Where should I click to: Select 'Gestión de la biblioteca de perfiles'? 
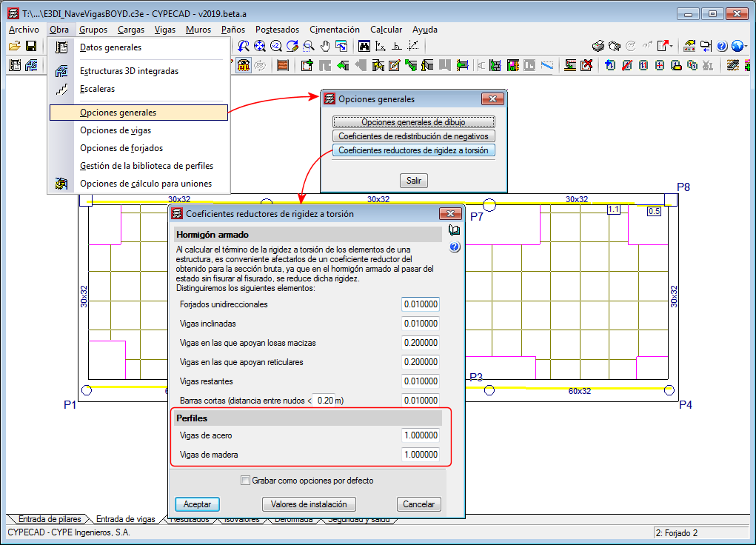139,166
